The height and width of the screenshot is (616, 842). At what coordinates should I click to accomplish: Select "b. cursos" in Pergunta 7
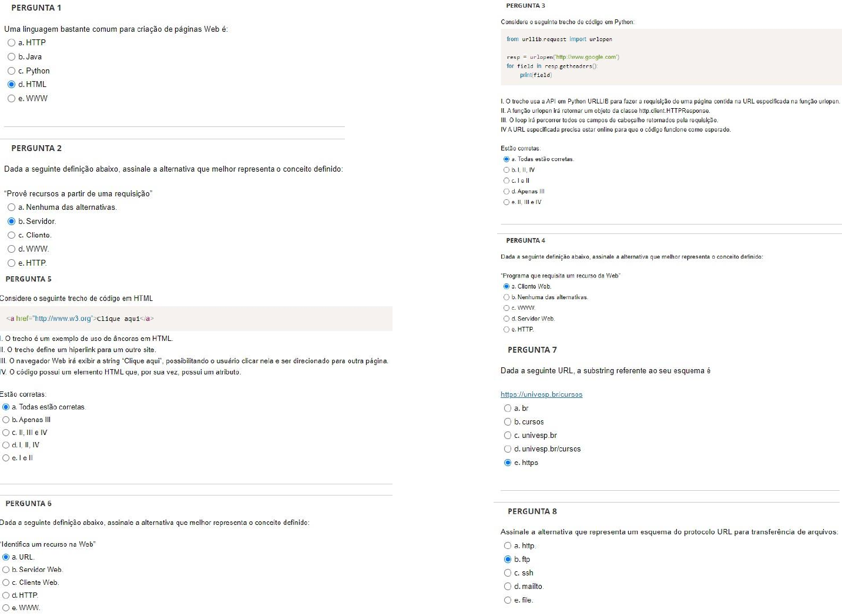(508, 422)
